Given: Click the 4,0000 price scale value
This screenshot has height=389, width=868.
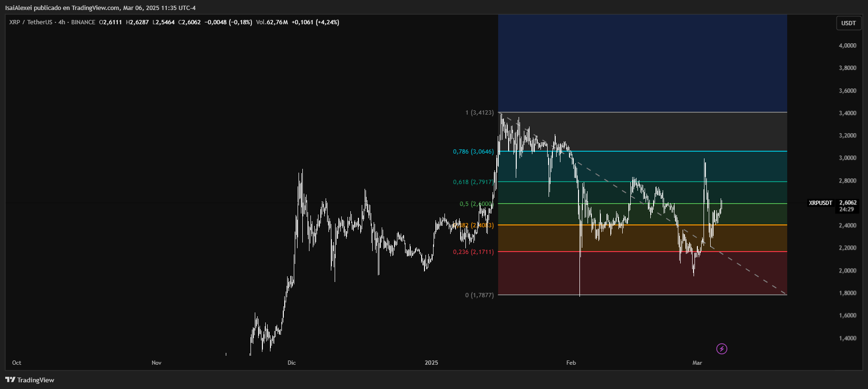Looking at the screenshot, I should (847, 46).
